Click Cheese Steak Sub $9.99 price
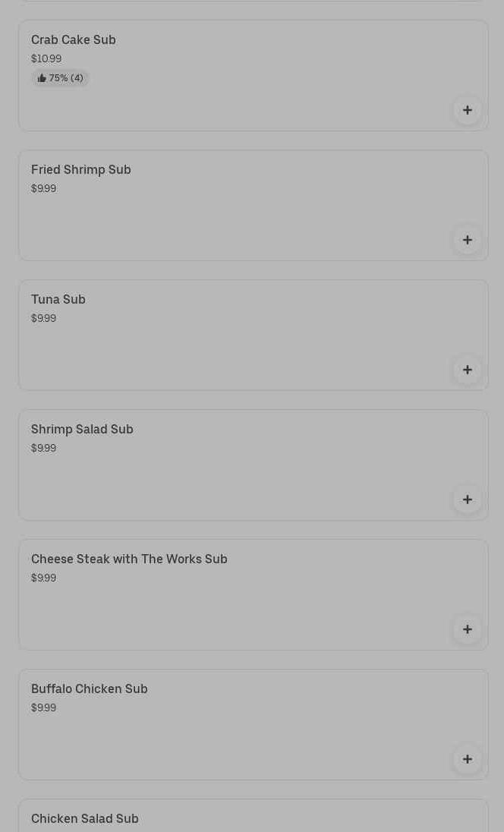The width and height of the screenshot is (504, 832). tap(43, 578)
